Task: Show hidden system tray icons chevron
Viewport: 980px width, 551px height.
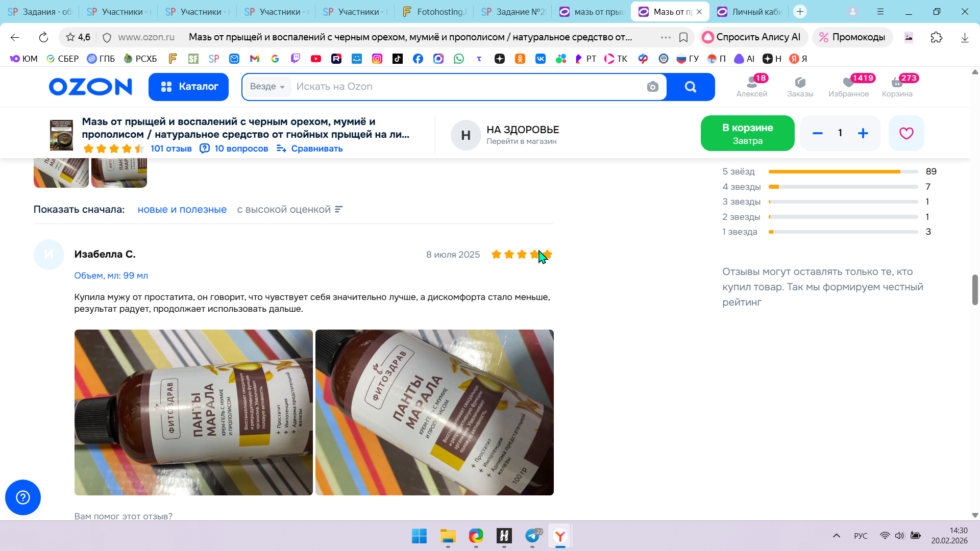Action: point(836,536)
